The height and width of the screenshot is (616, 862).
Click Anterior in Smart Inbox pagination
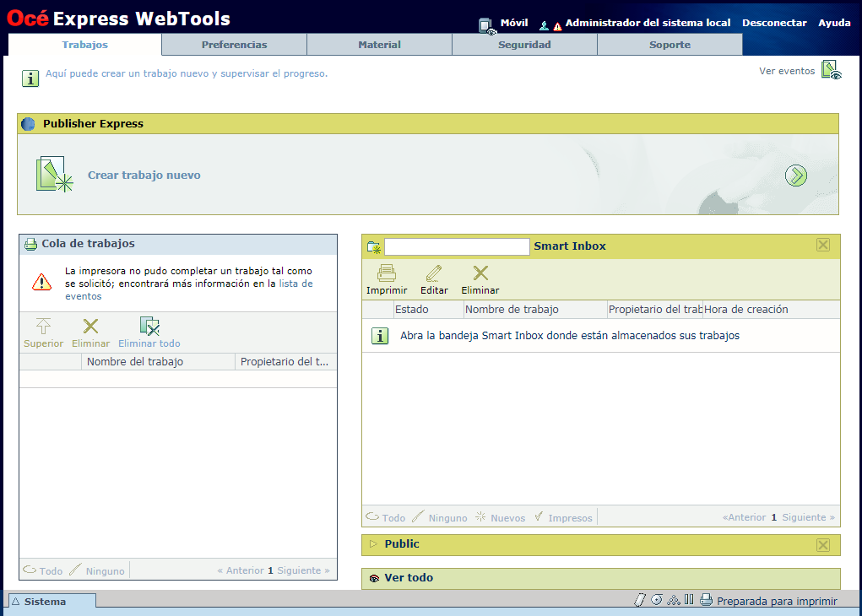click(x=745, y=517)
